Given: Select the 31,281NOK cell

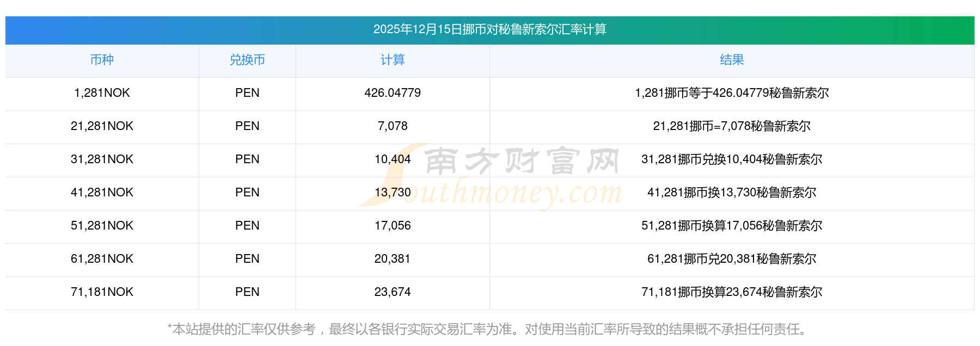Looking at the screenshot, I should 102,159.
